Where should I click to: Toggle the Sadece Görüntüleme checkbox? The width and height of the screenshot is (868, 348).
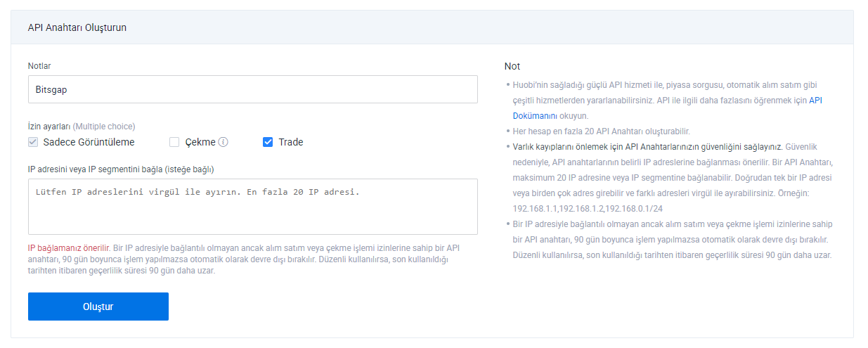tap(33, 142)
